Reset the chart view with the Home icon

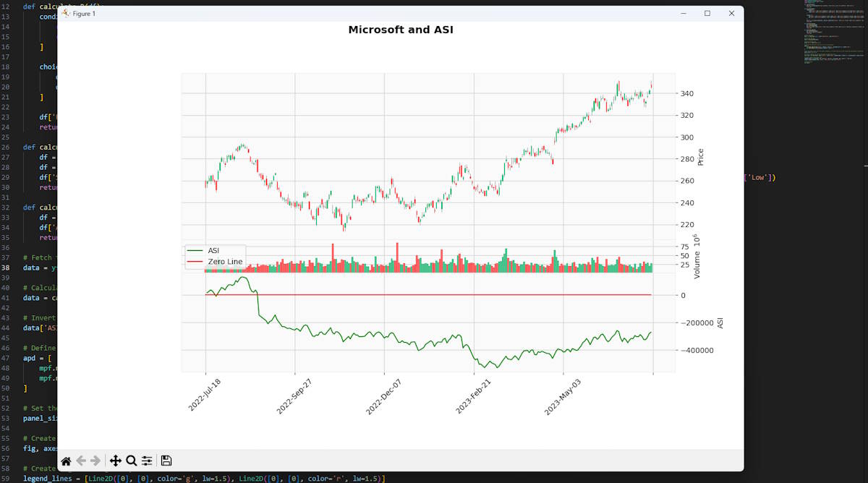click(66, 461)
